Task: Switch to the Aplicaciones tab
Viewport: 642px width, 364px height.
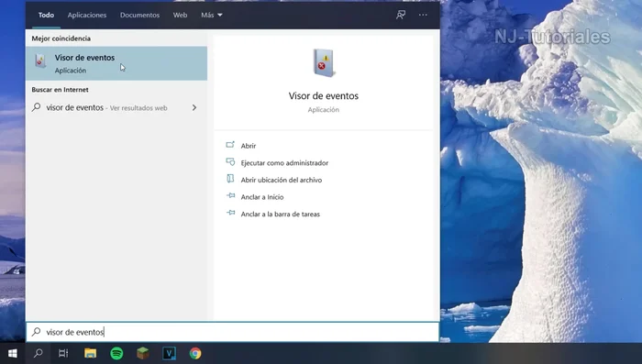Action: tap(87, 16)
